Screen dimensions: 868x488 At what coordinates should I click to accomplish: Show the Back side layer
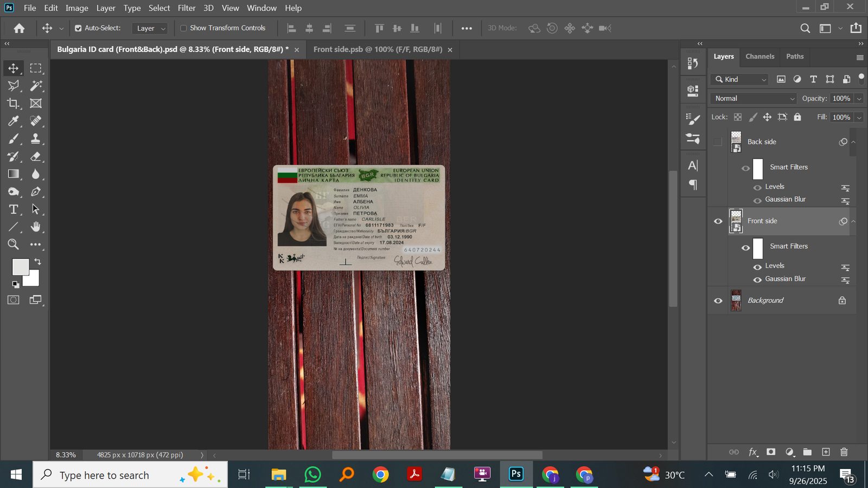click(718, 142)
